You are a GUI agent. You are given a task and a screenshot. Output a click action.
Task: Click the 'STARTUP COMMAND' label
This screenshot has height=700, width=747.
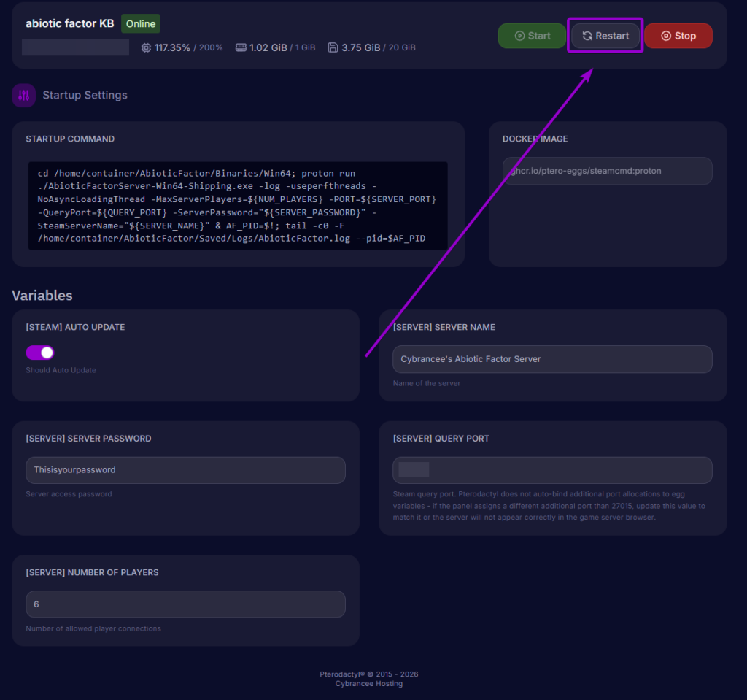pos(70,139)
